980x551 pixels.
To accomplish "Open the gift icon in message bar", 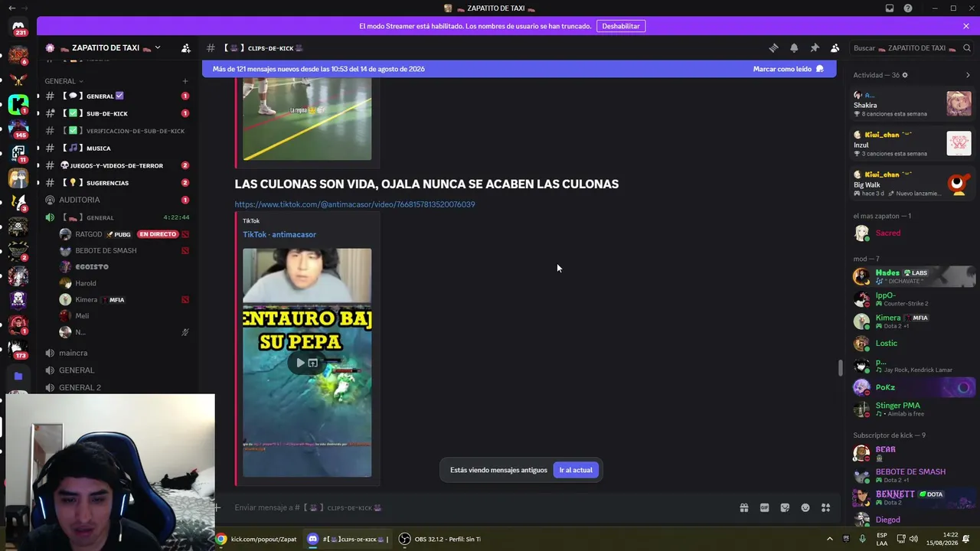I will [x=743, y=507].
